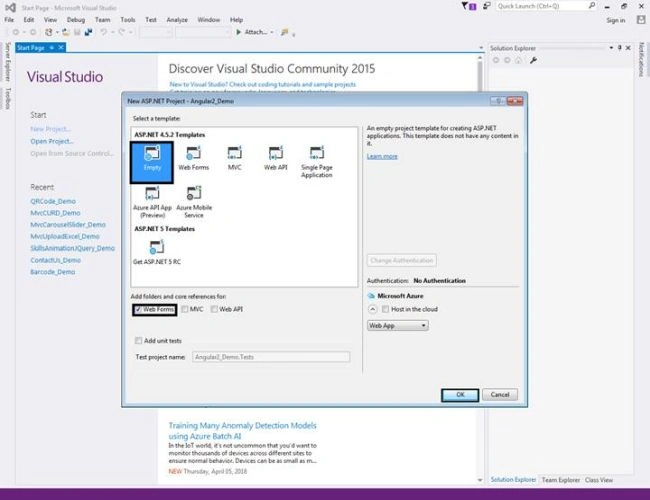The width and height of the screenshot is (650, 500).
Task: Click the Solution Explorer Home icon
Action: click(x=518, y=61)
